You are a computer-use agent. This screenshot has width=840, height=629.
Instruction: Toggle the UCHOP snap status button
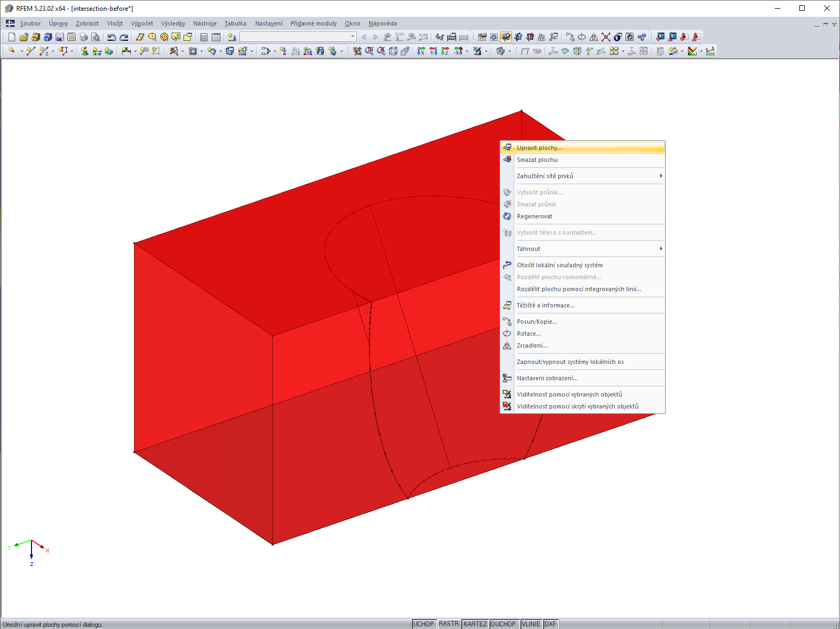tap(424, 624)
